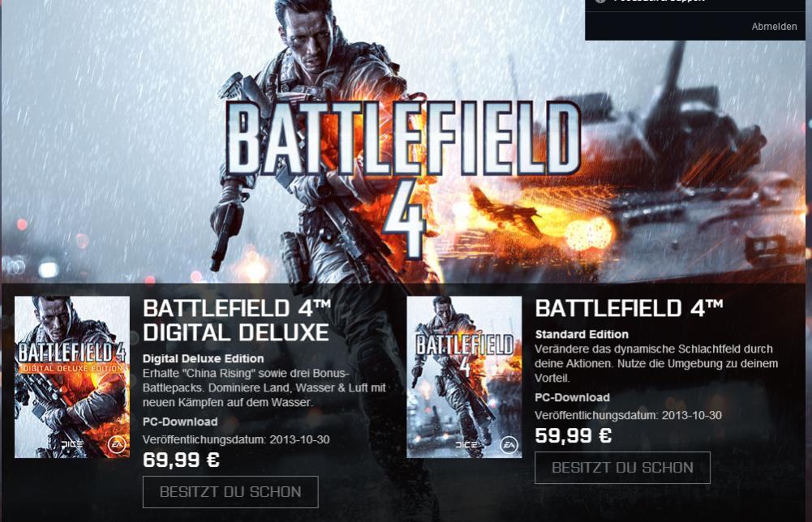Click the 59,99 € price
This screenshot has height=522, width=812.
pos(574,435)
